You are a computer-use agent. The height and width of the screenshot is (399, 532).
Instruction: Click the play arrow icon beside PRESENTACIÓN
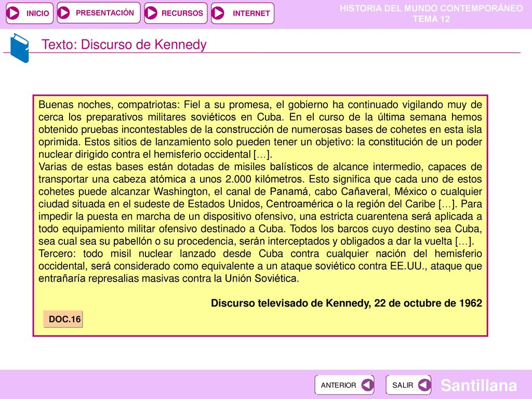(63, 13)
